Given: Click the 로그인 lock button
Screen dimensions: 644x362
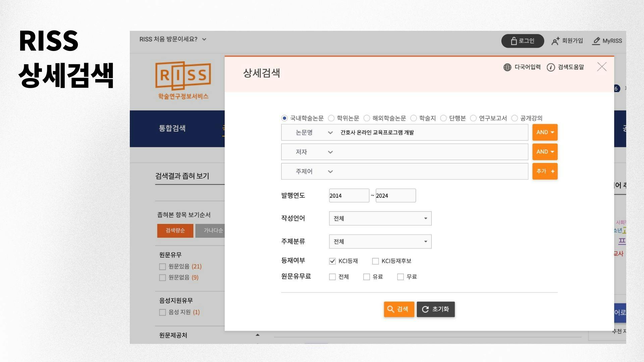Looking at the screenshot, I should [x=522, y=41].
